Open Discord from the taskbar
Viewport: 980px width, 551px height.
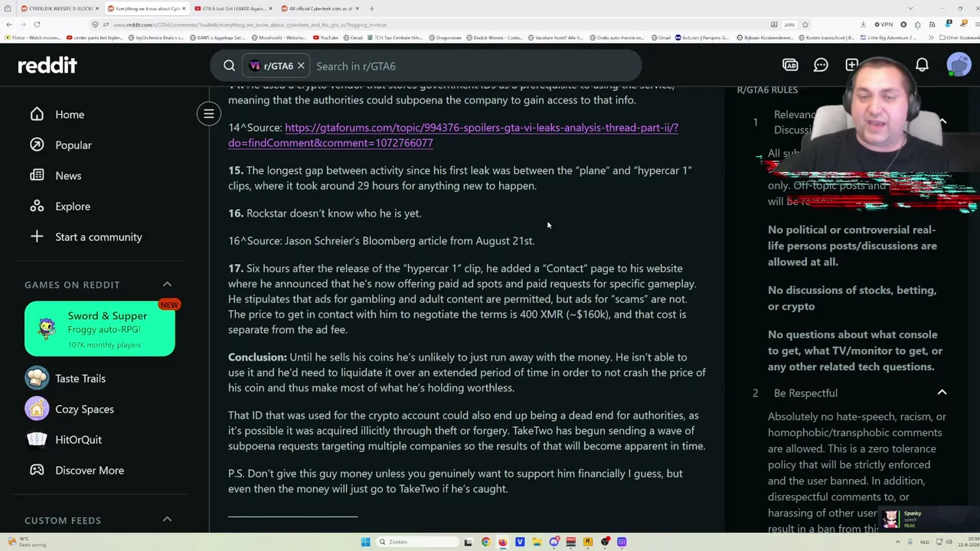click(554, 542)
